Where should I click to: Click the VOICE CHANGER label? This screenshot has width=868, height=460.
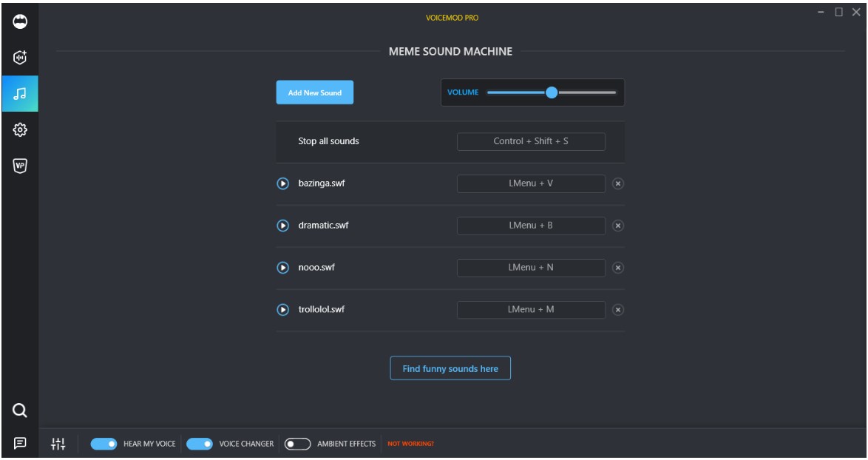pyautogui.click(x=246, y=444)
